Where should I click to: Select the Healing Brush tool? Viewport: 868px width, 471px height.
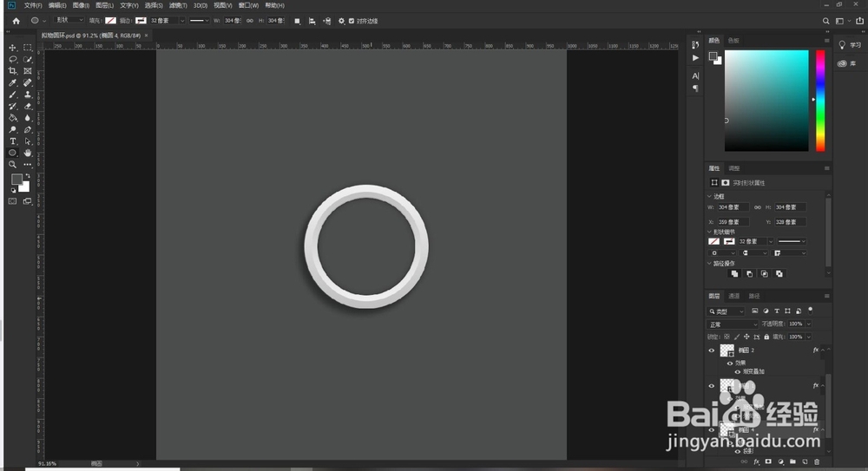[28, 82]
